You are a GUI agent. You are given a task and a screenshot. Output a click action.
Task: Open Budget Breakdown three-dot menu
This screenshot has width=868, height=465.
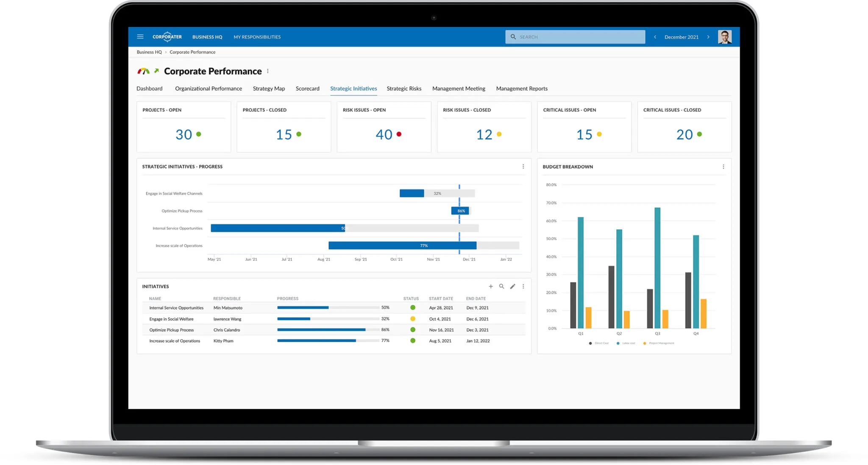point(723,167)
